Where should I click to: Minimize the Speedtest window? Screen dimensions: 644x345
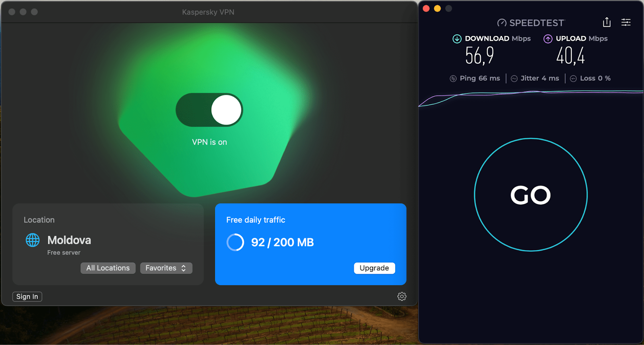[438, 8]
